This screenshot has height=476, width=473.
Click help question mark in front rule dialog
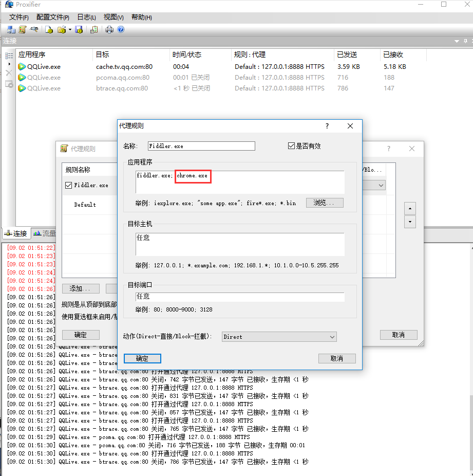pos(327,126)
